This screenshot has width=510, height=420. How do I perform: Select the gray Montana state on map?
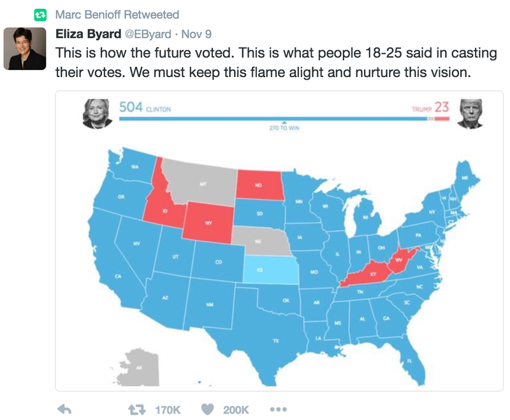[x=201, y=184]
